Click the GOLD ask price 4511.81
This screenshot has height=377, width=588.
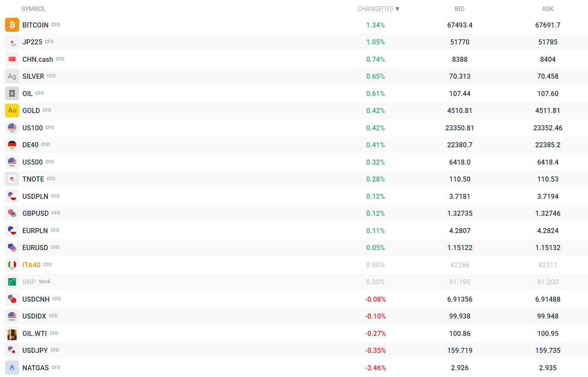coord(547,110)
